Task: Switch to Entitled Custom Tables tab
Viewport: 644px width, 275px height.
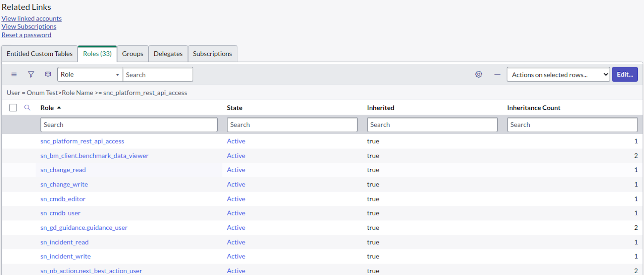Action: tap(40, 54)
